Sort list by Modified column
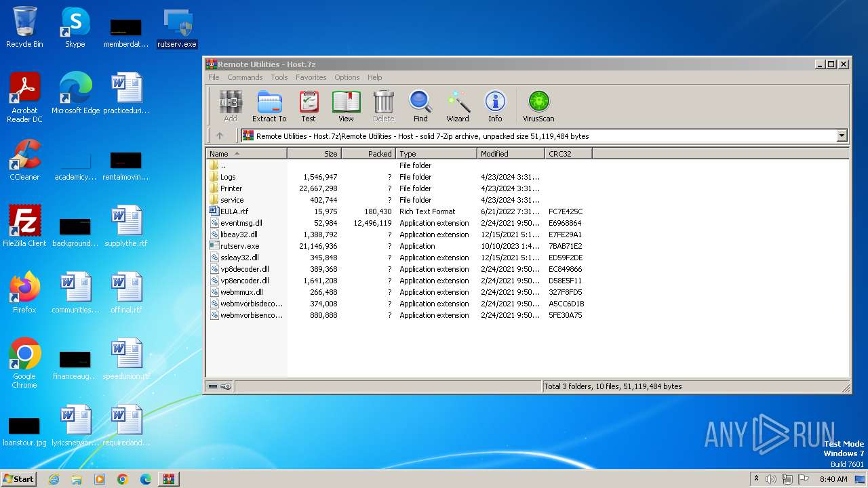The width and height of the screenshot is (868, 488). [x=511, y=154]
